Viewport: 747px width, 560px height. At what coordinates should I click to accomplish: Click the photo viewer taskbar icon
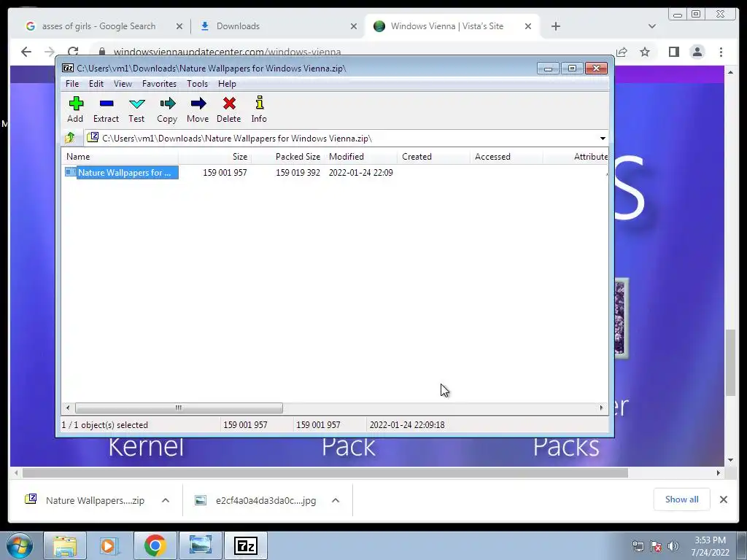point(201,545)
